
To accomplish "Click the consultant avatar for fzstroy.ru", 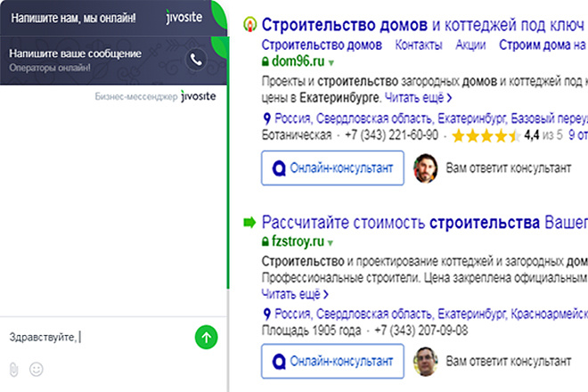I will (425, 361).
